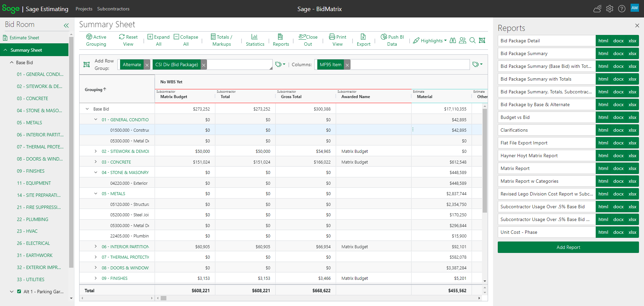Export Matrix Report as xlsx
This screenshot has width=644, height=306.
(x=632, y=168)
